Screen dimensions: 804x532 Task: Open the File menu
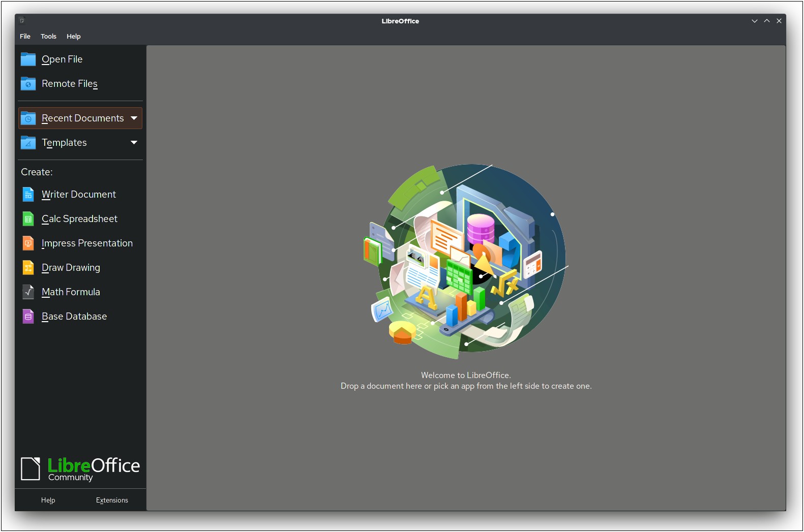point(25,37)
